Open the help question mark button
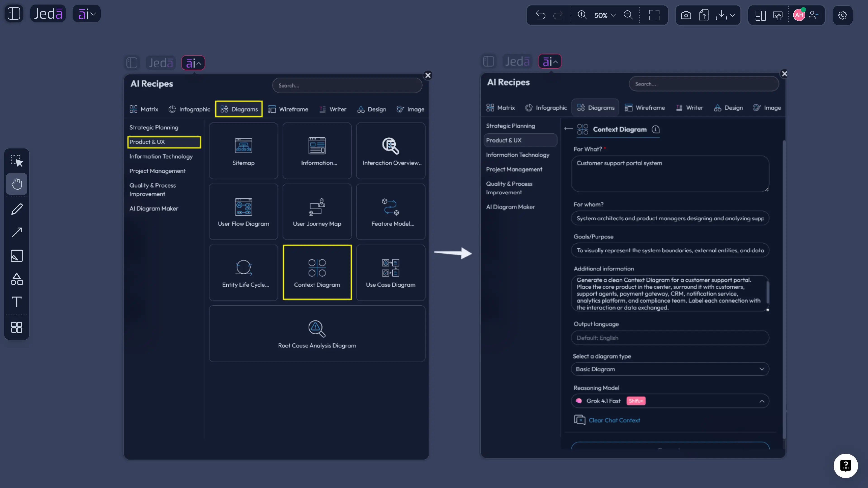 (845, 466)
